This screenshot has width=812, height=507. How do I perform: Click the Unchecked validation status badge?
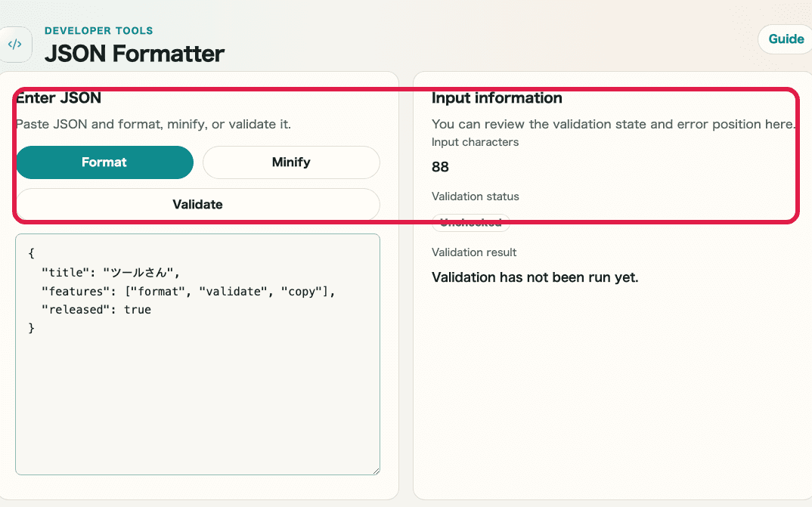[470, 222]
